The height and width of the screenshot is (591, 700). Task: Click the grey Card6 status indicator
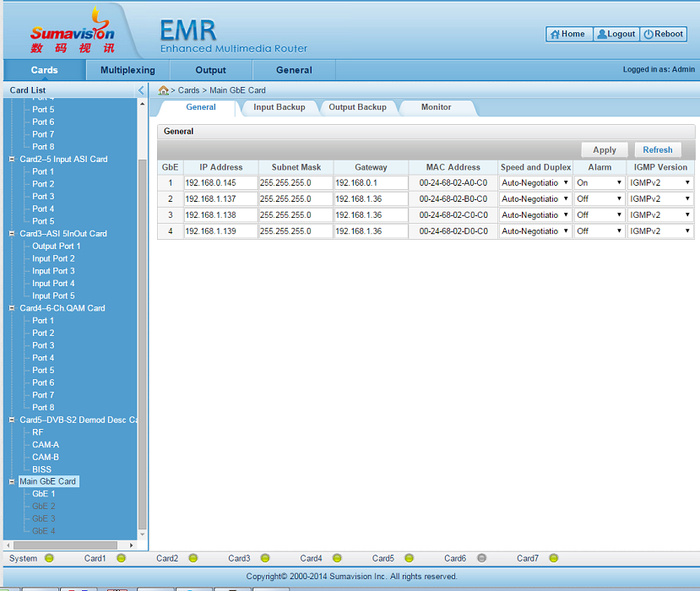pyautogui.click(x=481, y=558)
